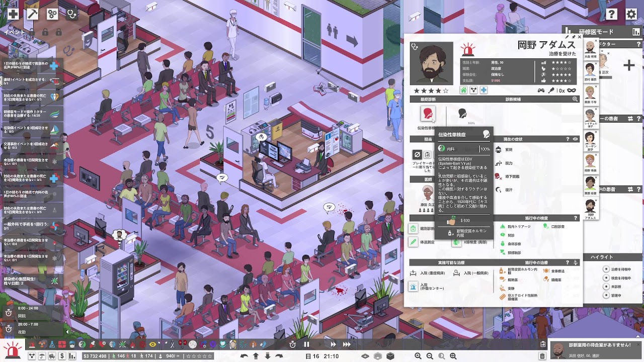
Task: Move up a floor with up arrow
Action: pos(256,356)
